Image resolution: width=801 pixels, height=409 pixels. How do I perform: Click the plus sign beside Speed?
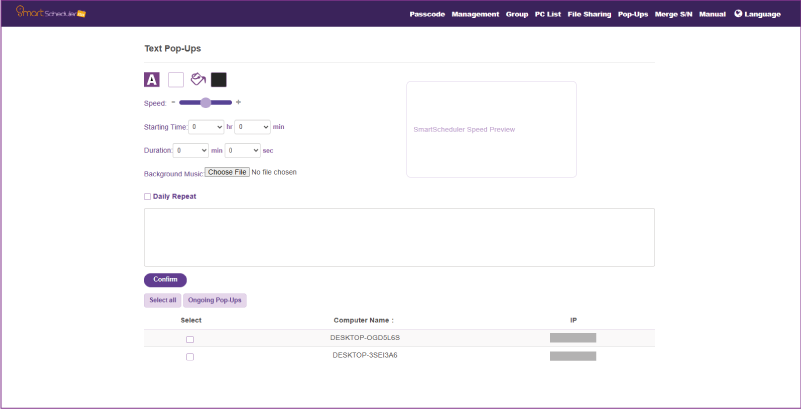(x=238, y=102)
